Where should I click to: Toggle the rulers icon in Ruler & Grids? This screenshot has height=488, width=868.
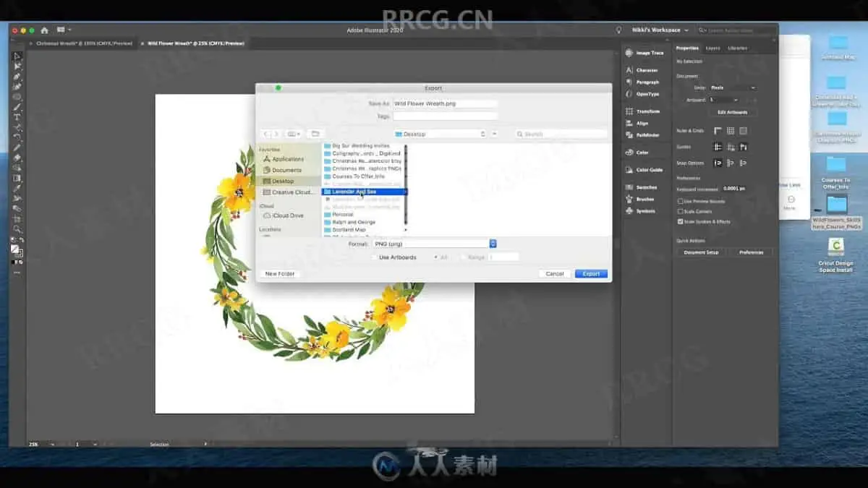(x=718, y=131)
